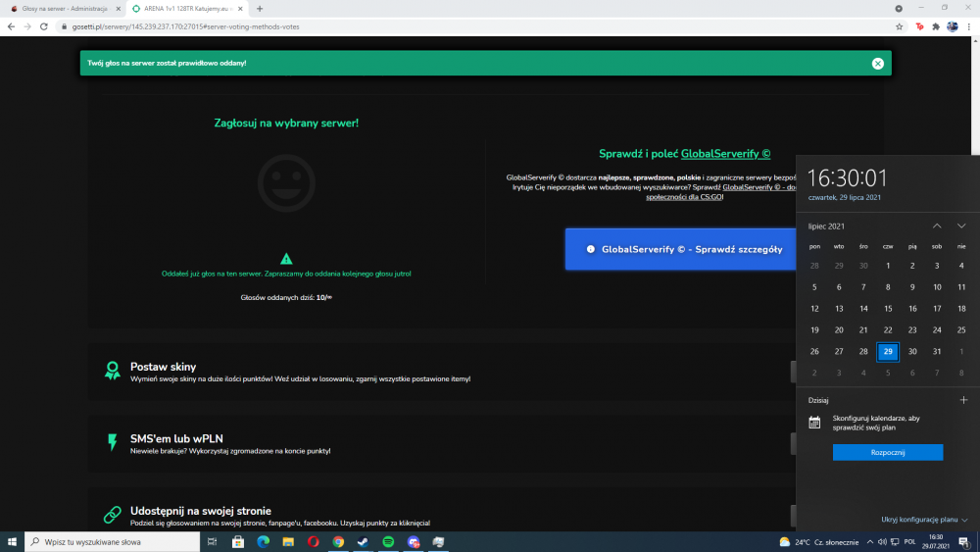Click the POL language indicator
The width and height of the screenshot is (980, 552).
tap(909, 542)
